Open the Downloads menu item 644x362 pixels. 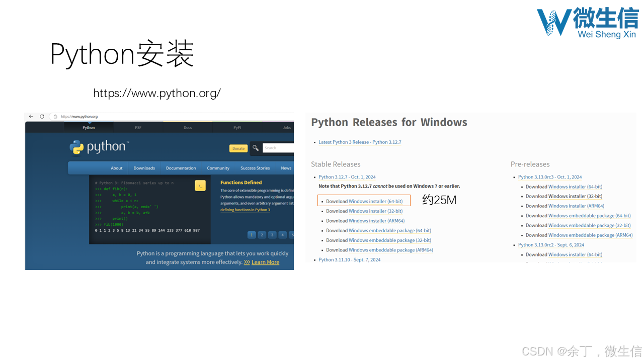(144, 168)
